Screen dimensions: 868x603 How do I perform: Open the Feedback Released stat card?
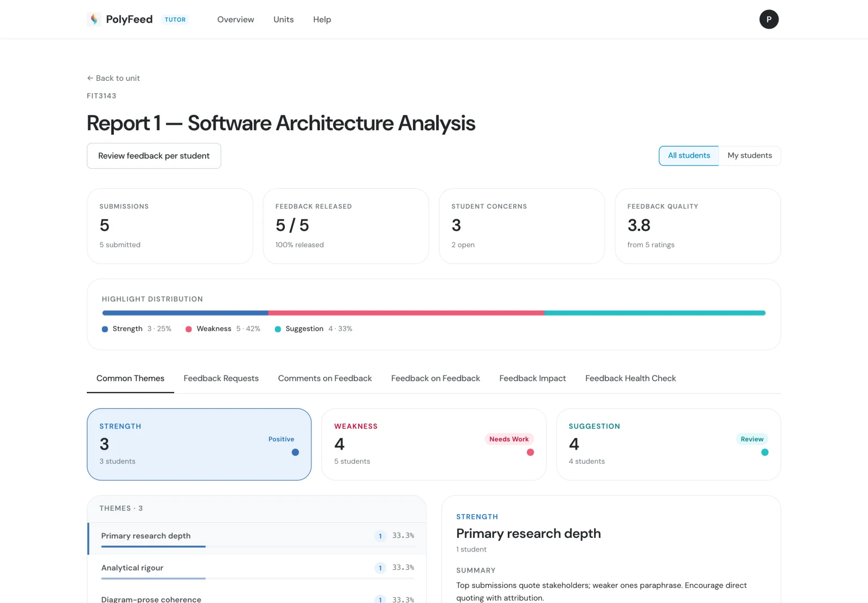pyautogui.click(x=346, y=226)
